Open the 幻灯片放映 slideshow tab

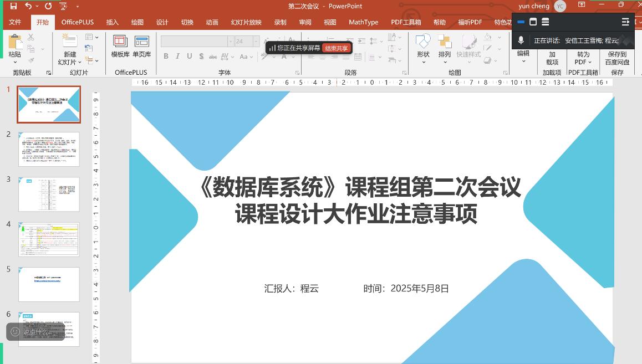[246, 22]
